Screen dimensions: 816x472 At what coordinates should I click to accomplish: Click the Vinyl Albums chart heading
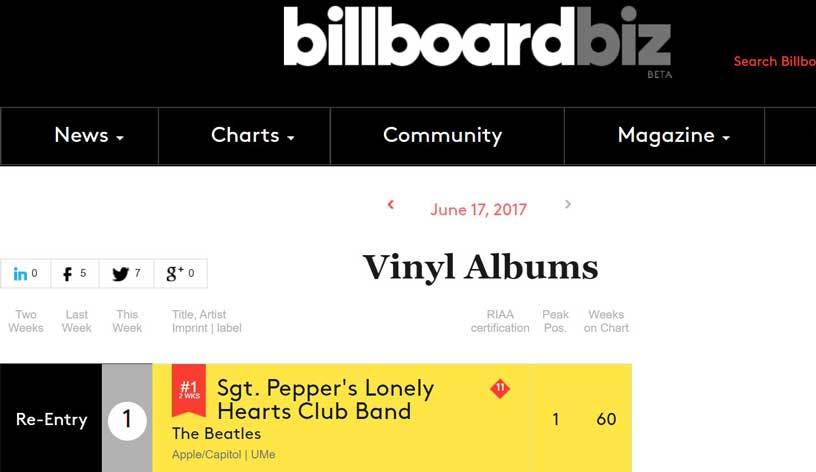tap(480, 267)
